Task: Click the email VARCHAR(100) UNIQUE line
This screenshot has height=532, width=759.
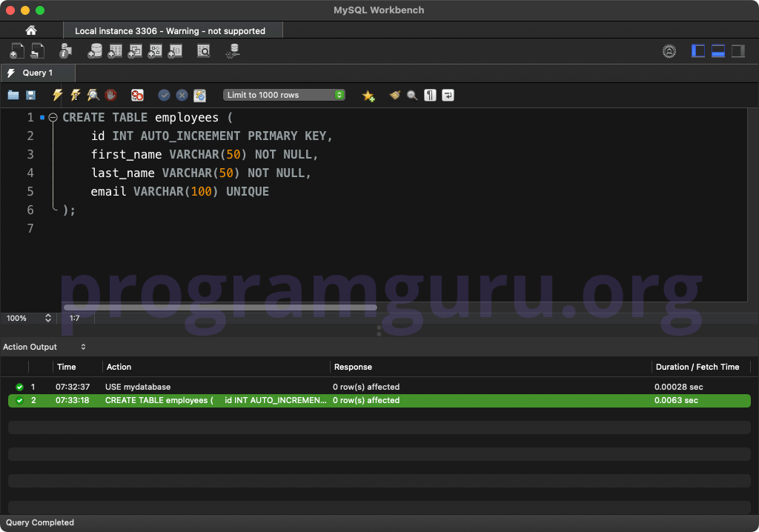Action: (179, 192)
